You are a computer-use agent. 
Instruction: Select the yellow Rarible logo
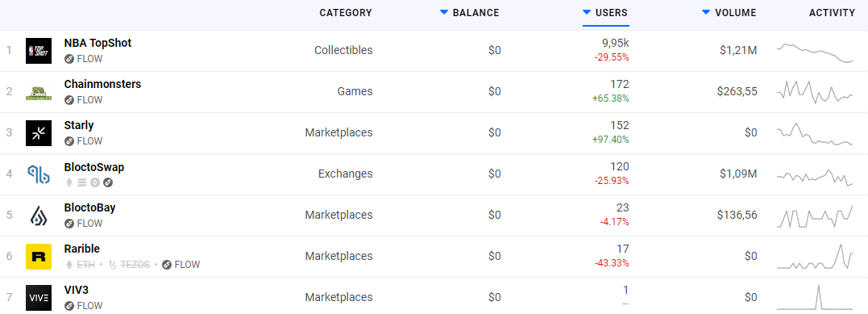[39, 257]
